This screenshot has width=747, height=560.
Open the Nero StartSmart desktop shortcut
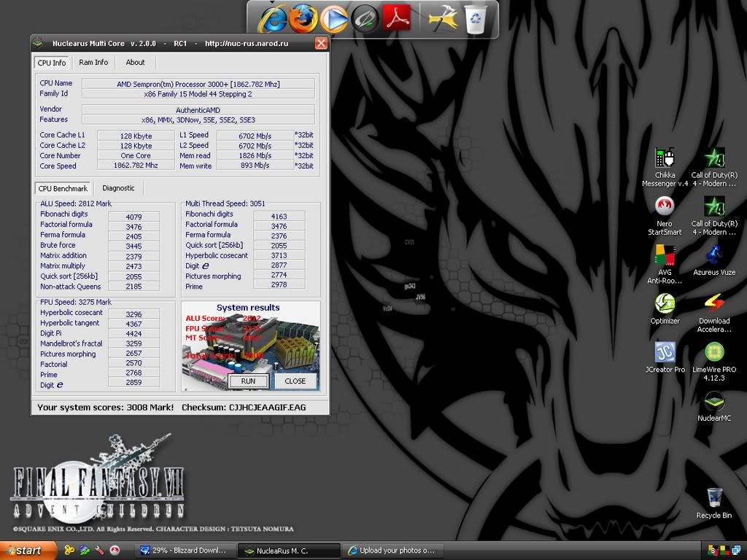point(664,207)
